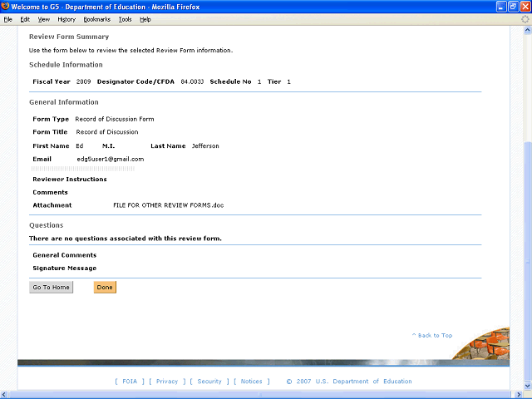
Task: Open the Security footer link
Action: pos(209,382)
